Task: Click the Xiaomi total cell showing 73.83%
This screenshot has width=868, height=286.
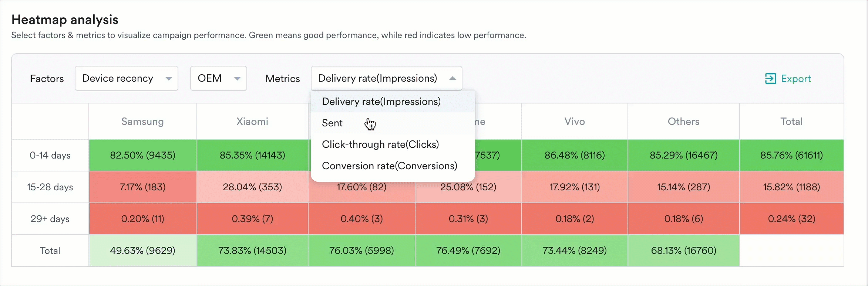Action: click(252, 250)
